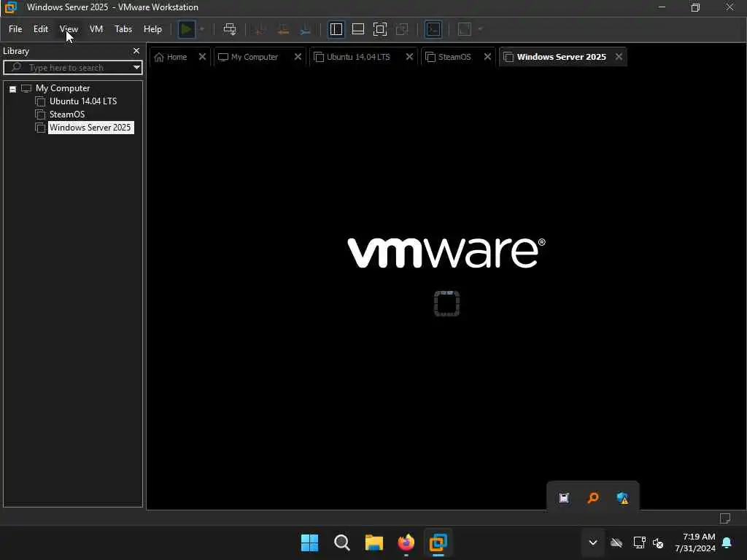Open the library search dropdown arrow

[x=136, y=68]
